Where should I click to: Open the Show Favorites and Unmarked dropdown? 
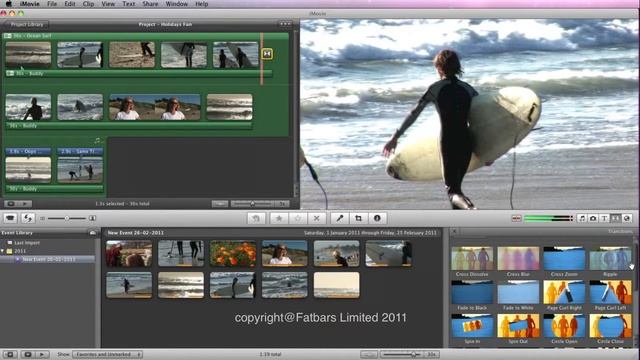point(108,354)
